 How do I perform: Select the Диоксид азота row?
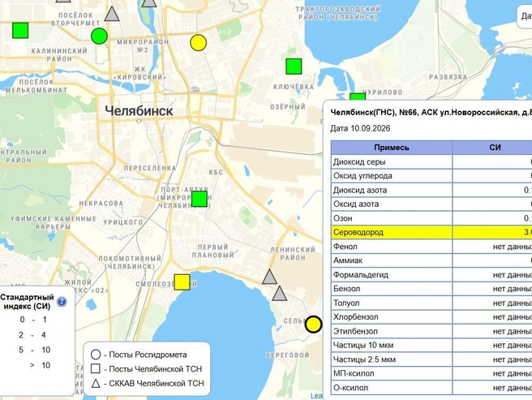point(431,190)
